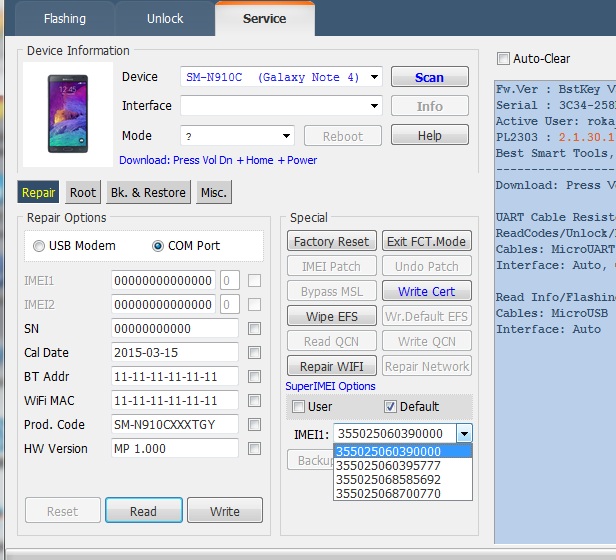
Task: Switch to the Root sub-tab
Action: pyautogui.click(x=83, y=192)
